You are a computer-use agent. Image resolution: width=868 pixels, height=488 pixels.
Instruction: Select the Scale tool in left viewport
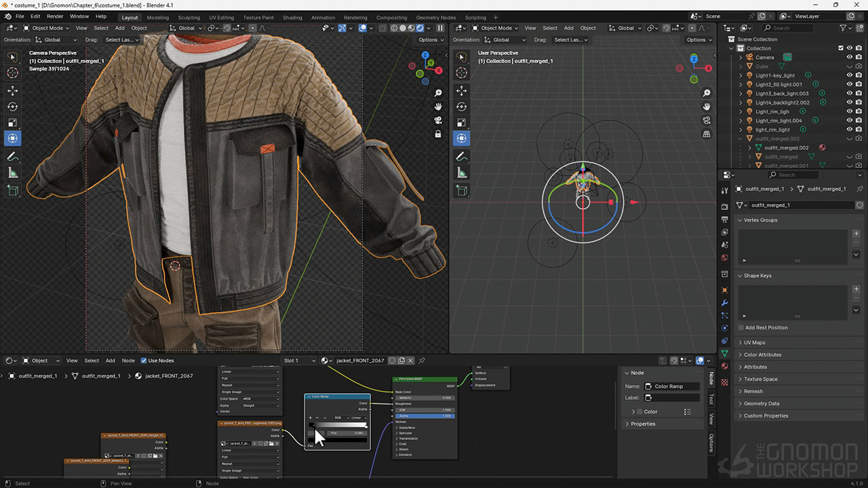pos(12,123)
